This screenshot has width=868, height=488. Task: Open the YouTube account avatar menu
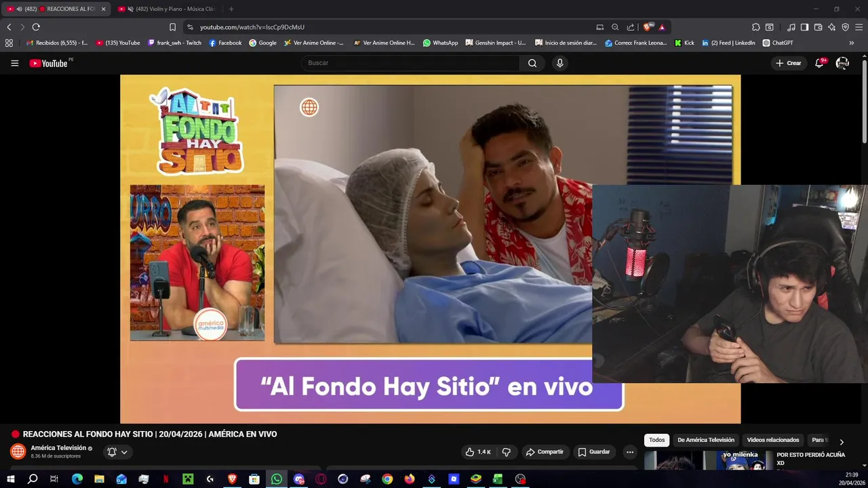tap(842, 63)
